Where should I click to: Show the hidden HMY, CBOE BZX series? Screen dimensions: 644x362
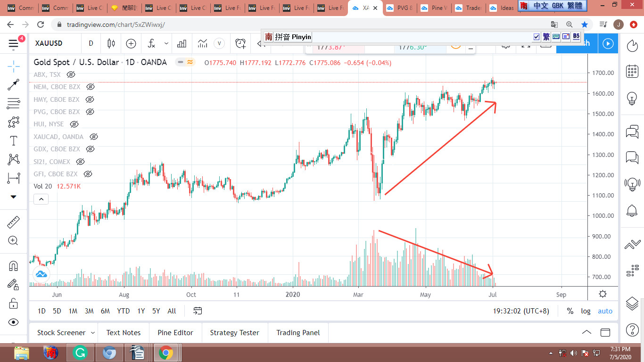(x=90, y=99)
